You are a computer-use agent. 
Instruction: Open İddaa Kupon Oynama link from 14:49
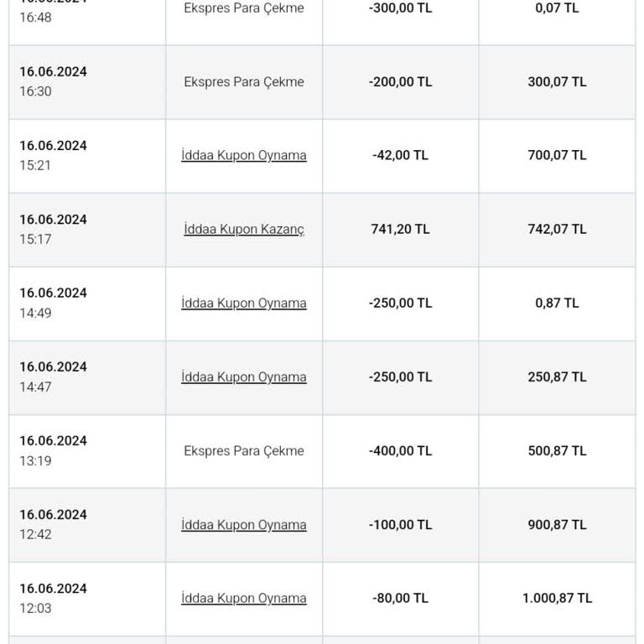click(244, 303)
